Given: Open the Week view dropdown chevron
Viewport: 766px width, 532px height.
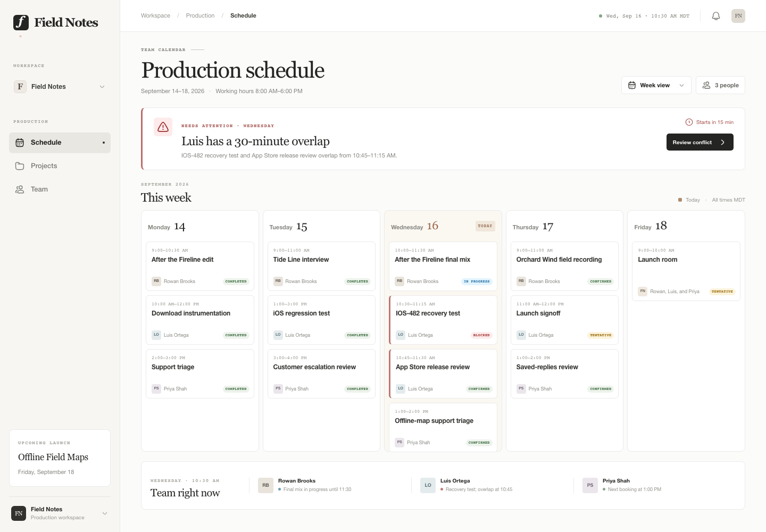Looking at the screenshot, I should pyautogui.click(x=681, y=85).
